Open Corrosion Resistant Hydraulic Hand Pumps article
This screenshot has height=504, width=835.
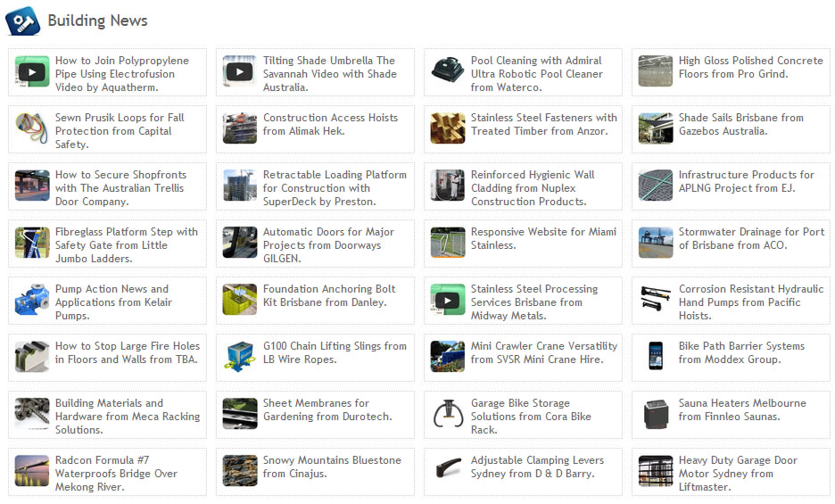click(751, 302)
